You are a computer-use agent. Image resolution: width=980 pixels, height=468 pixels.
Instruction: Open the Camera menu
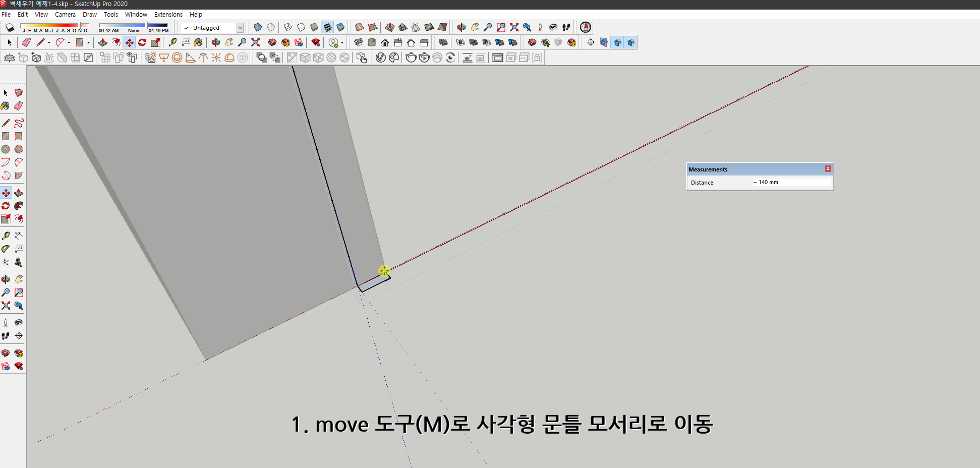tap(65, 14)
